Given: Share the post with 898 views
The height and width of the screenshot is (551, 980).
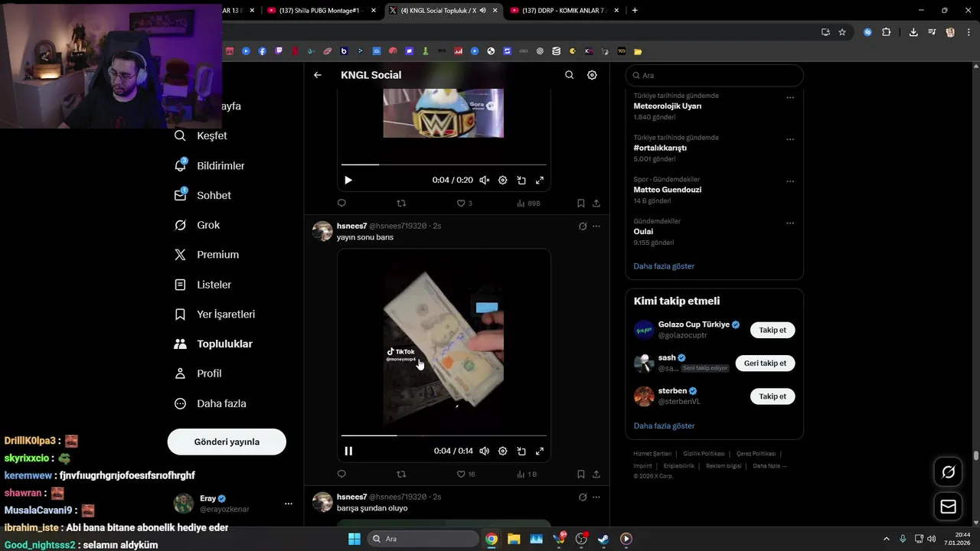Looking at the screenshot, I should 596,204.
